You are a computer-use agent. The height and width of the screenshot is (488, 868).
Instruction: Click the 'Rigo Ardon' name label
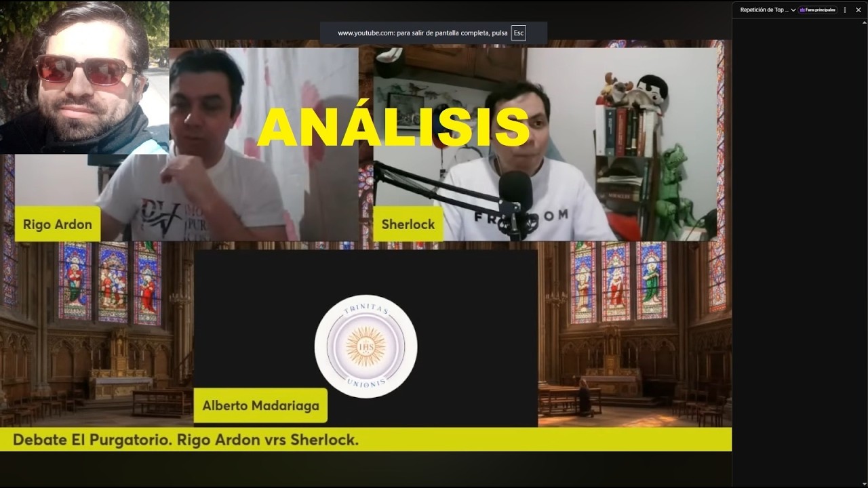(58, 224)
